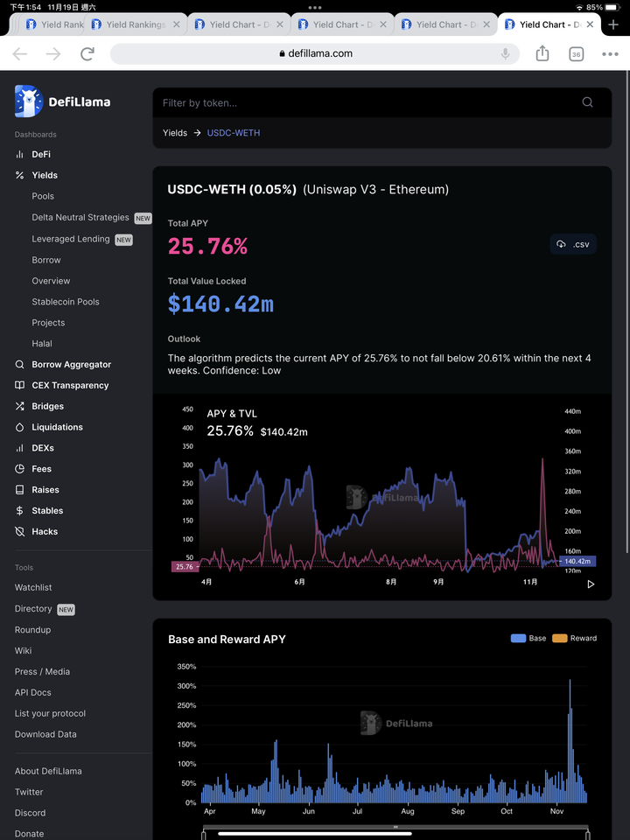Screen dimensions: 630x840
Task: Click the Borrow Aggregator magnifier icon
Action: tap(20, 364)
